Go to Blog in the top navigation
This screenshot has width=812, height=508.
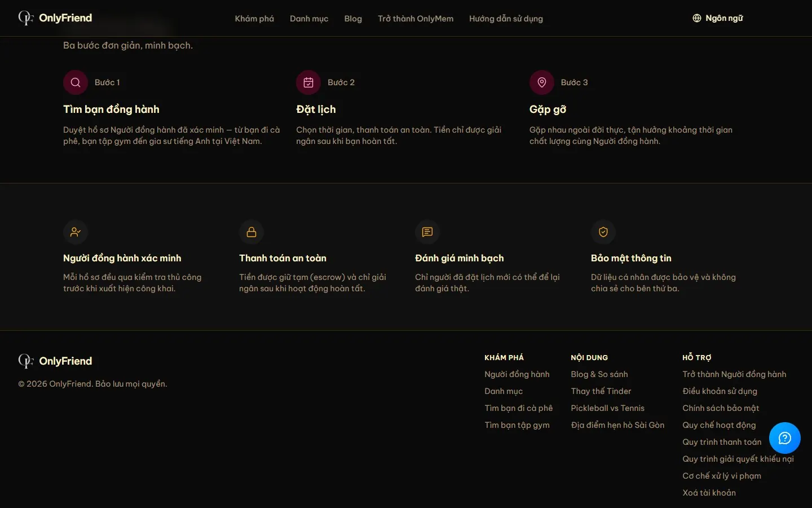coord(353,19)
